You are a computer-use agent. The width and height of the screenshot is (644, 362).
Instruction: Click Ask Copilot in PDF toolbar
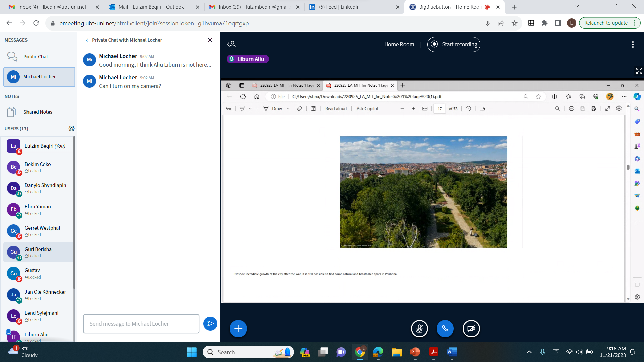click(x=368, y=108)
